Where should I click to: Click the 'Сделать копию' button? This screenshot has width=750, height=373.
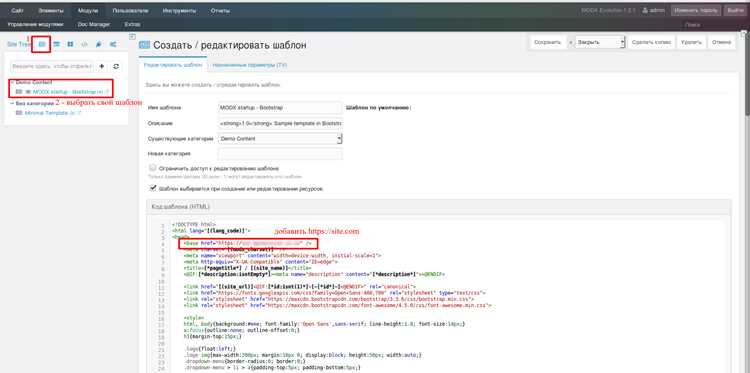pos(651,42)
